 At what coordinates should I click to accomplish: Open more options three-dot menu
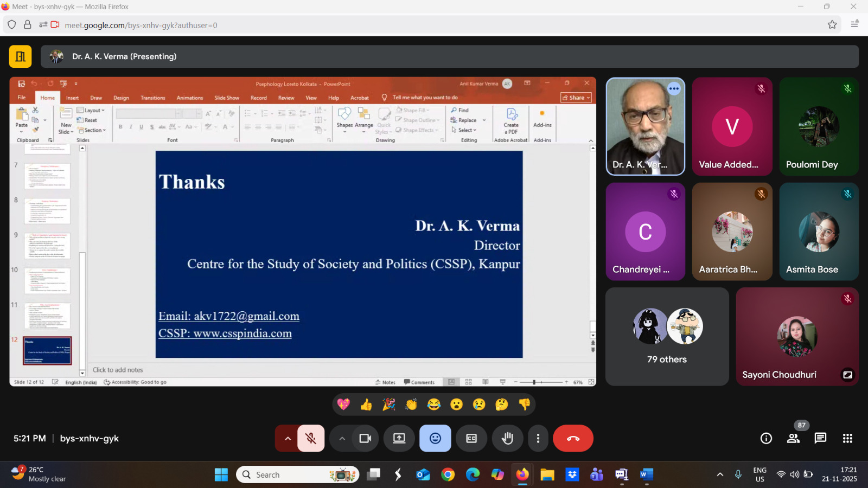click(x=538, y=438)
